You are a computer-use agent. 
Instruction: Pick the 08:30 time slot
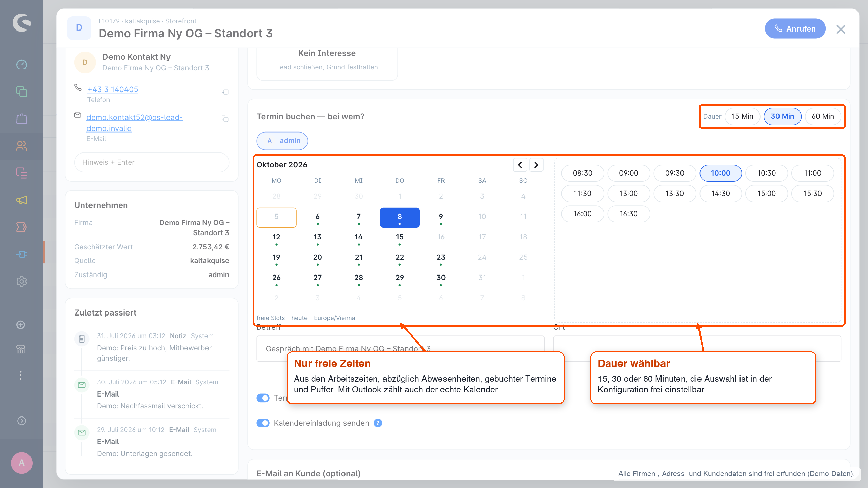583,173
